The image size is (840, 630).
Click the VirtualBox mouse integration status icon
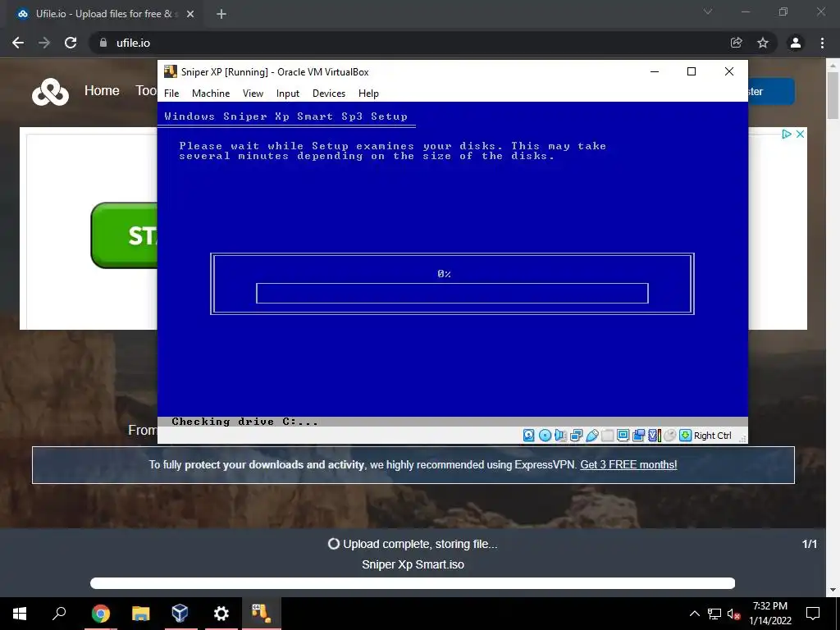[x=669, y=436]
